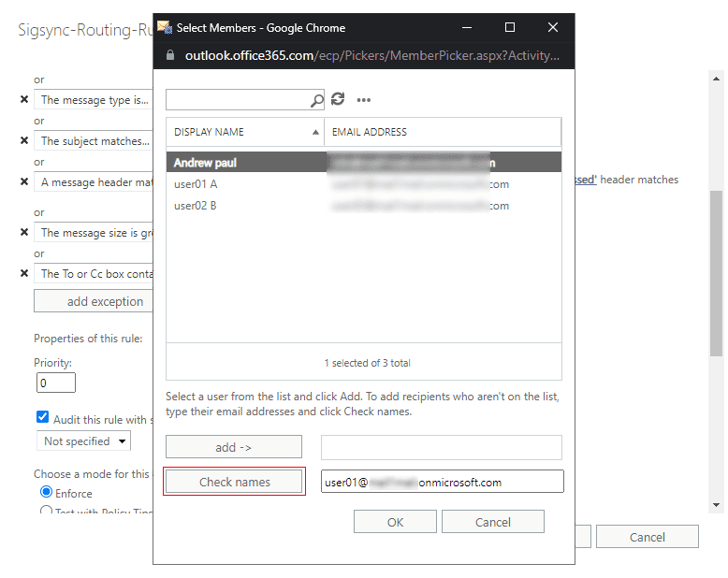Toggle Audit this rule checkbox

click(x=42, y=418)
